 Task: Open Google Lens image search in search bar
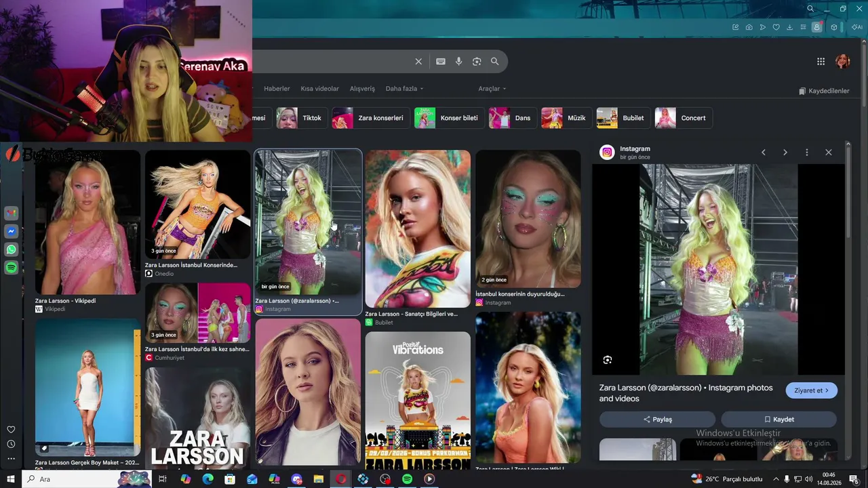477,62
